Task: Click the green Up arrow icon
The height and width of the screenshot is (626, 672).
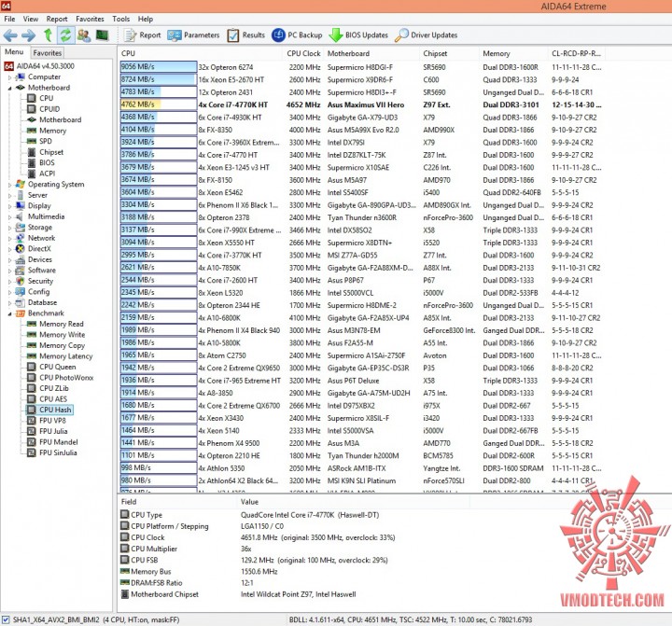Action: (x=48, y=35)
